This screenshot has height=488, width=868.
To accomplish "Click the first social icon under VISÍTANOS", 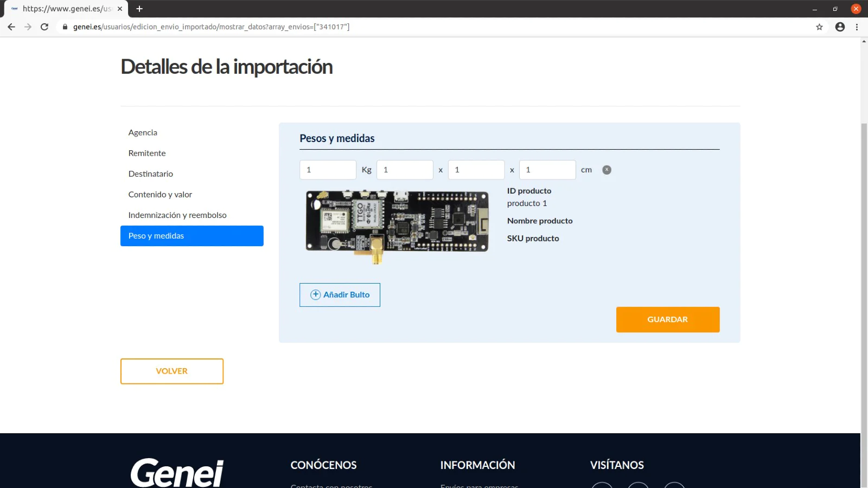I will [602, 486].
